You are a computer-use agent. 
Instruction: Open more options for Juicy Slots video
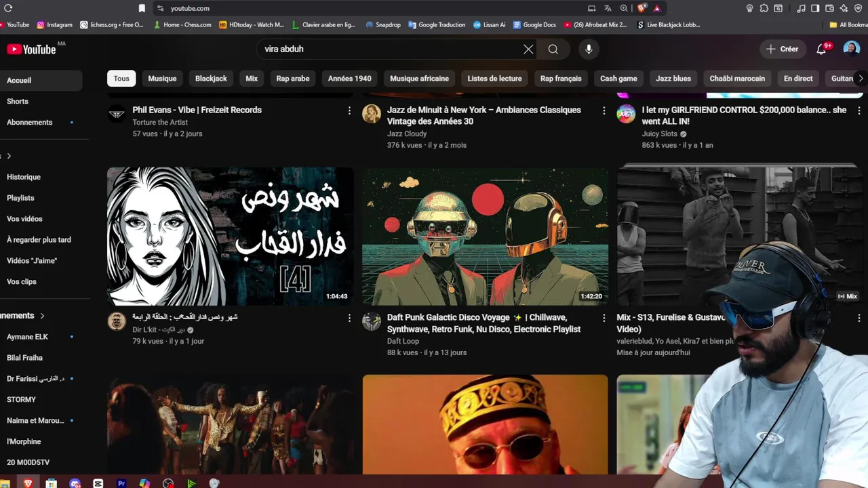click(x=859, y=110)
